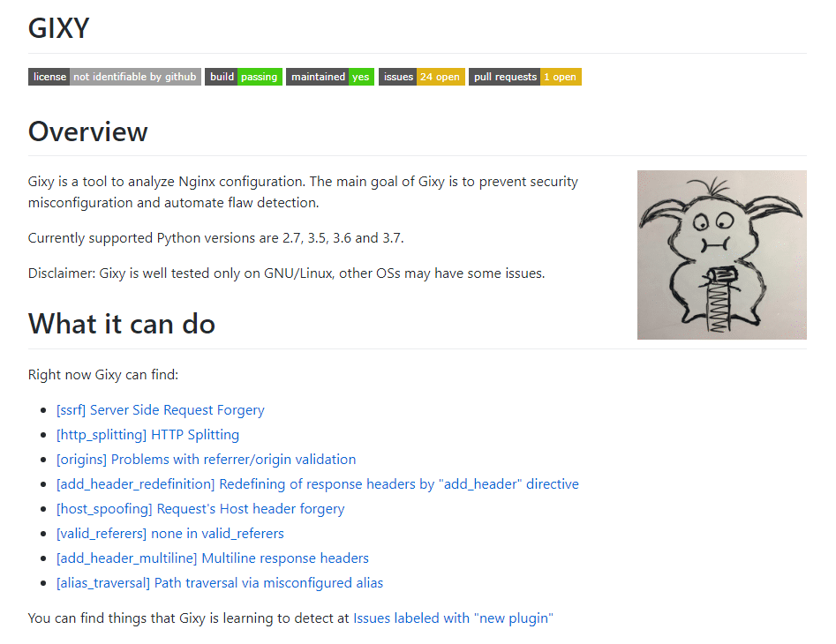
Task: Open the [alias_traversal] Path traversal link
Action: point(220,583)
